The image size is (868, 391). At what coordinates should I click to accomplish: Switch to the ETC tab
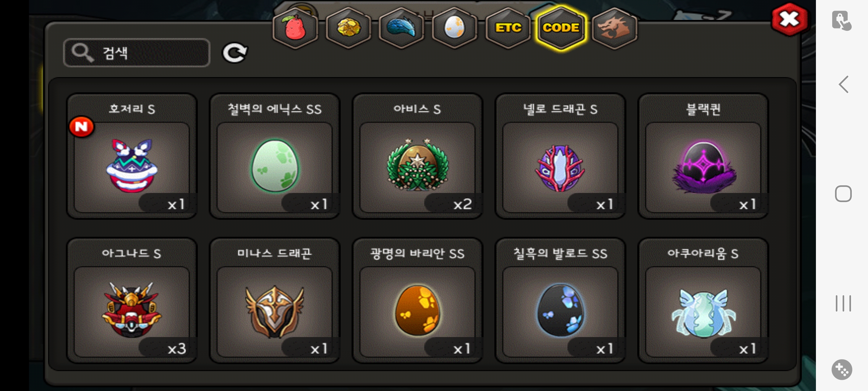(x=508, y=28)
